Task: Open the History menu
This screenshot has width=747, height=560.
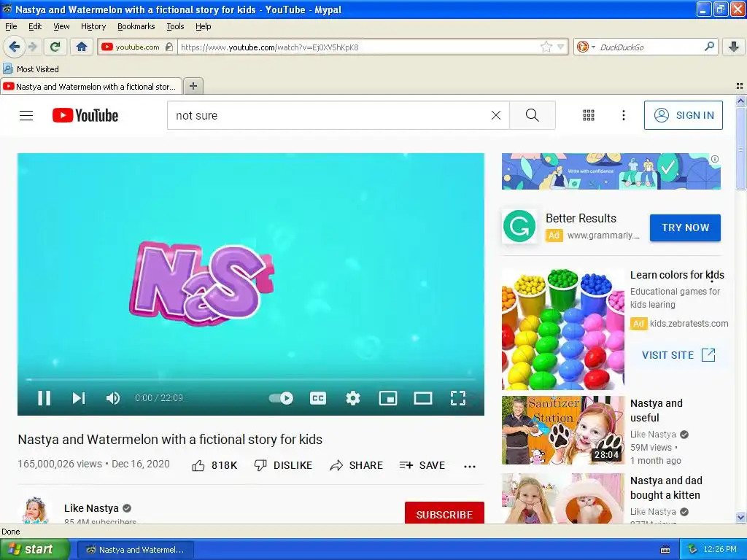Action: 93,26
